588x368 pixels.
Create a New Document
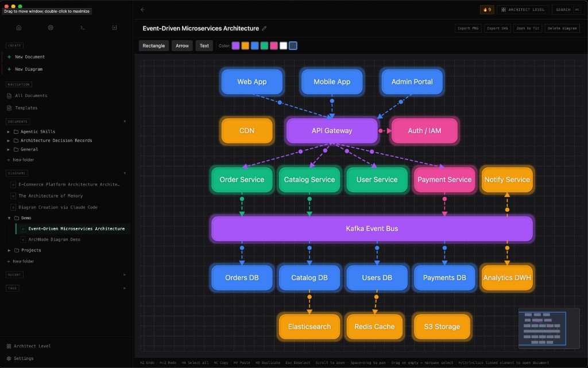(x=30, y=57)
